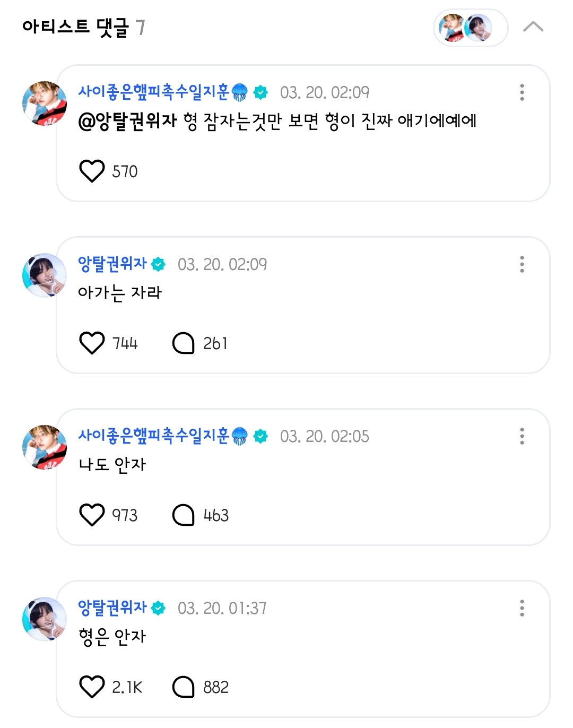Viewport: 573px width, 728px height.
Task: Tap heart on the '형은 안자' comment
Action: tap(92, 687)
